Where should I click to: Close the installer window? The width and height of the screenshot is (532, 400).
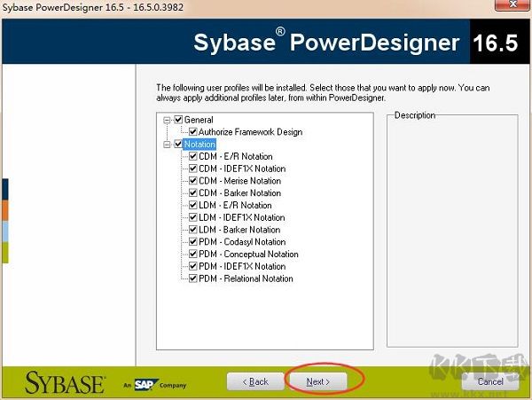click(x=512, y=4)
